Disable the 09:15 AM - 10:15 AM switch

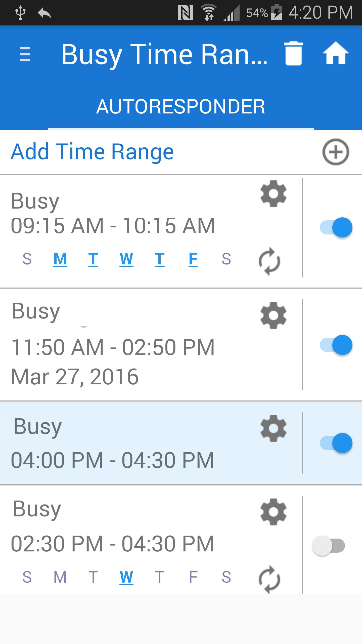tap(336, 227)
